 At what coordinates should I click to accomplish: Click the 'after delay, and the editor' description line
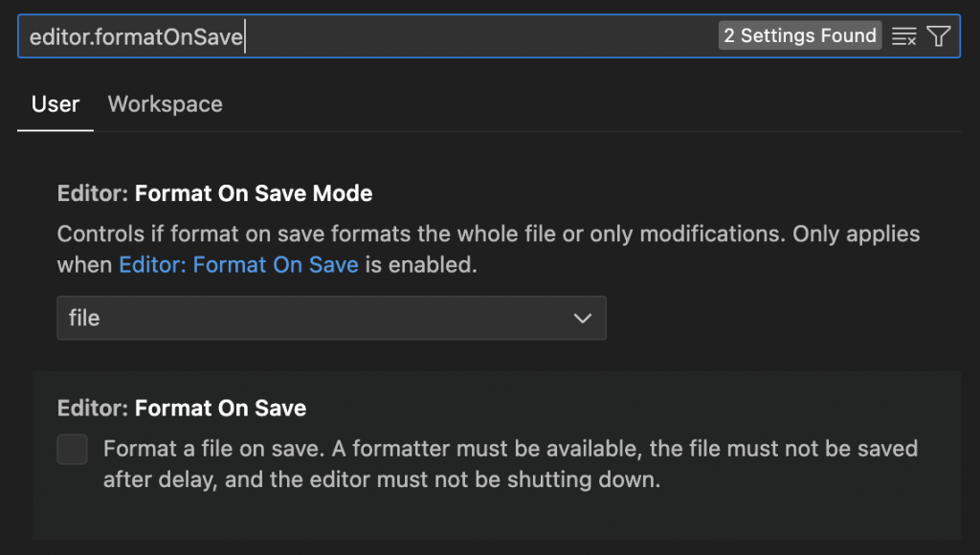click(382, 479)
